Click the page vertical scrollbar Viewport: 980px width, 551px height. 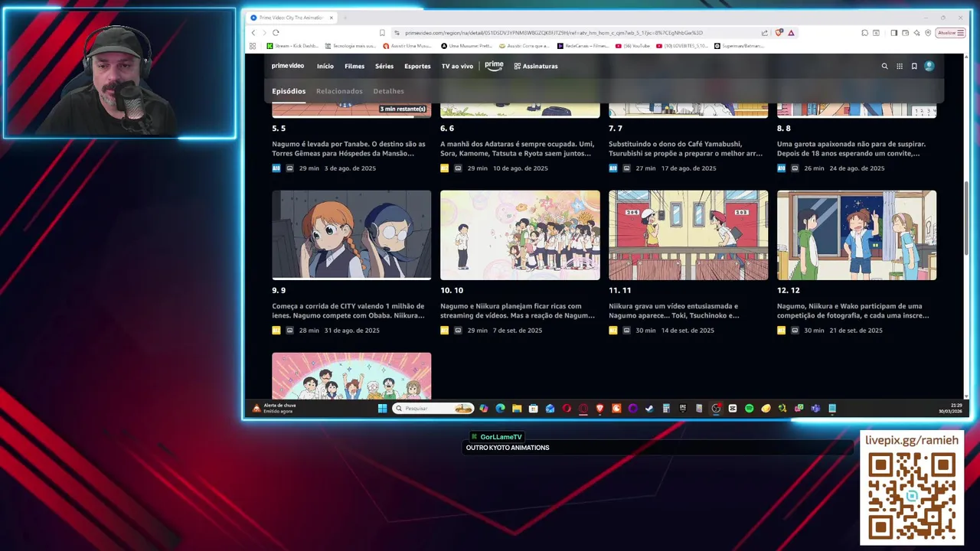967,218
